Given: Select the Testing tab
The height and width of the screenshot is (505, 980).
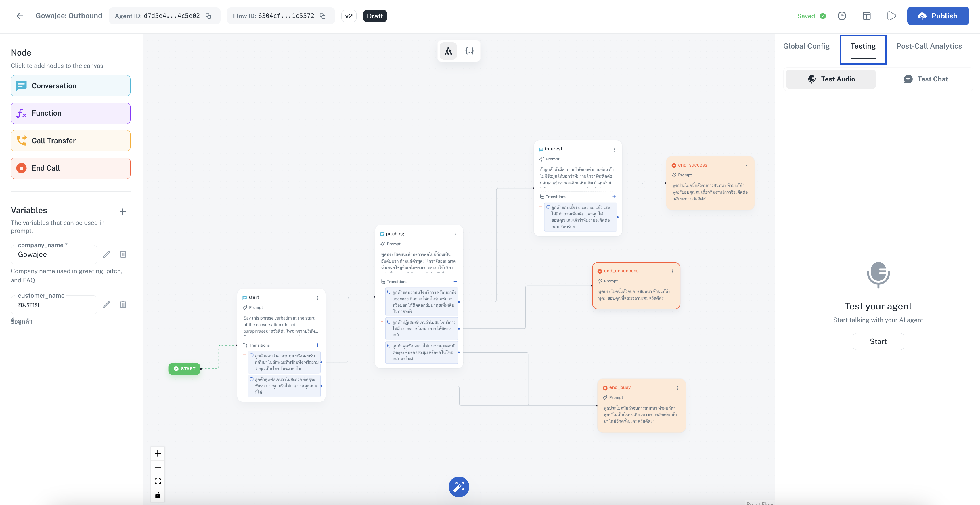Looking at the screenshot, I should [863, 46].
